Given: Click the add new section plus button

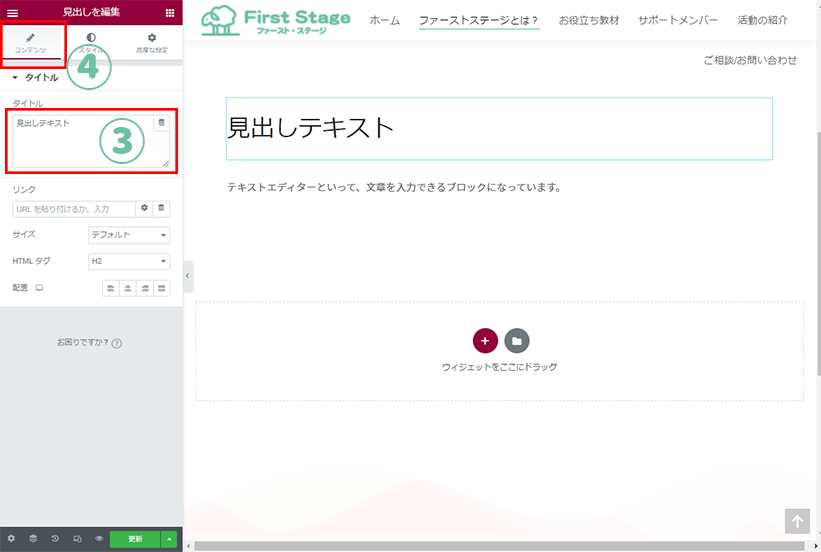Looking at the screenshot, I should (x=484, y=340).
